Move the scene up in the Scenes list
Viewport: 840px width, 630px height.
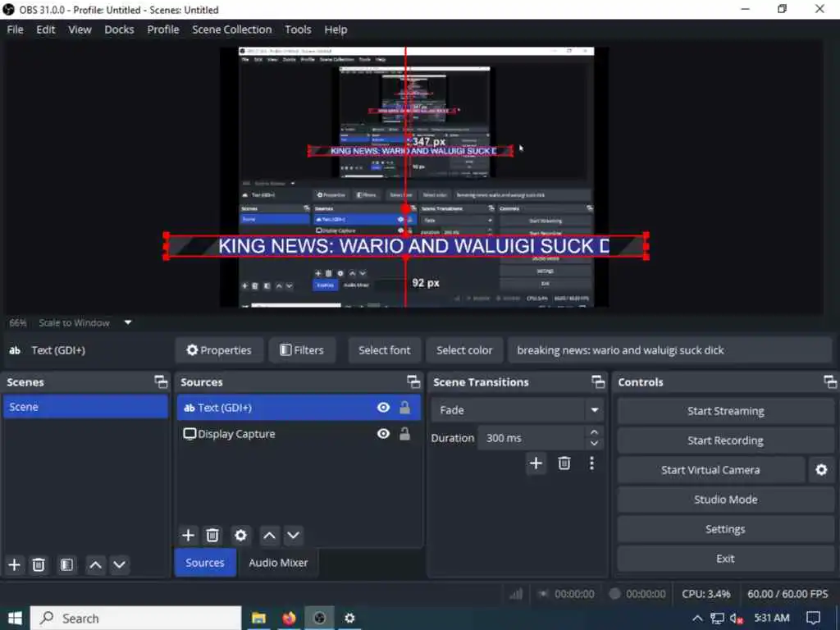pyautogui.click(x=95, y=564)
